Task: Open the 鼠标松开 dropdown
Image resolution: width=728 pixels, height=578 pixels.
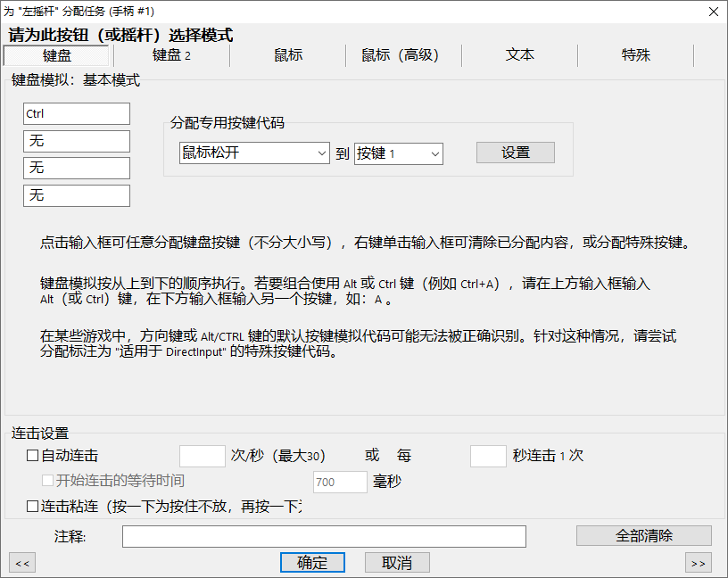Action: [x=253, y=153]
